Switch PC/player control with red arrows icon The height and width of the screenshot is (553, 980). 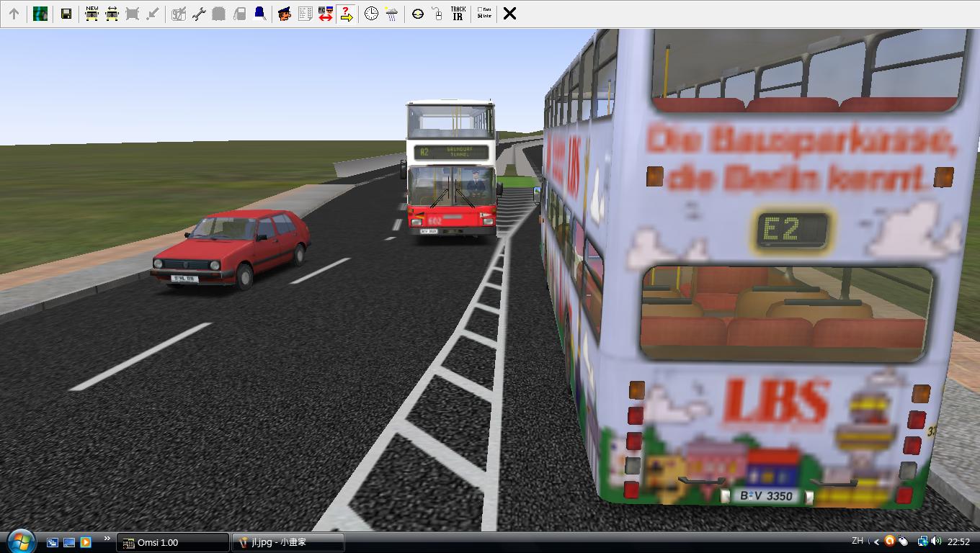[325, 14]
